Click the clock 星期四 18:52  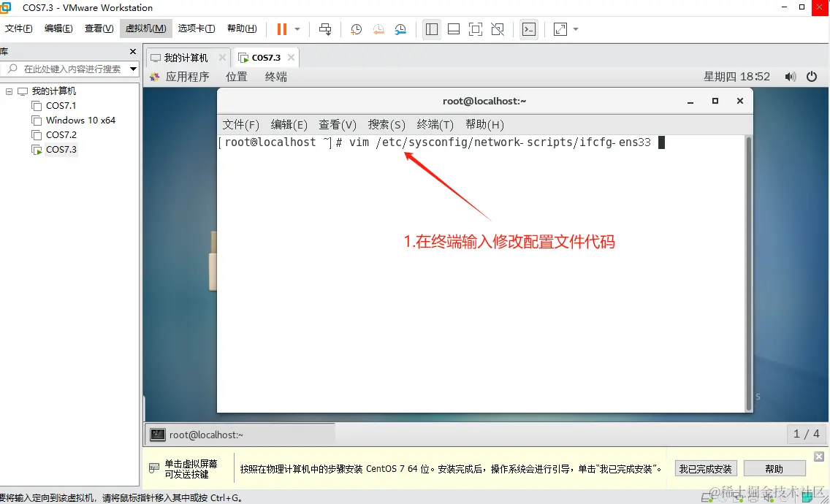click(x=736, y=77)
